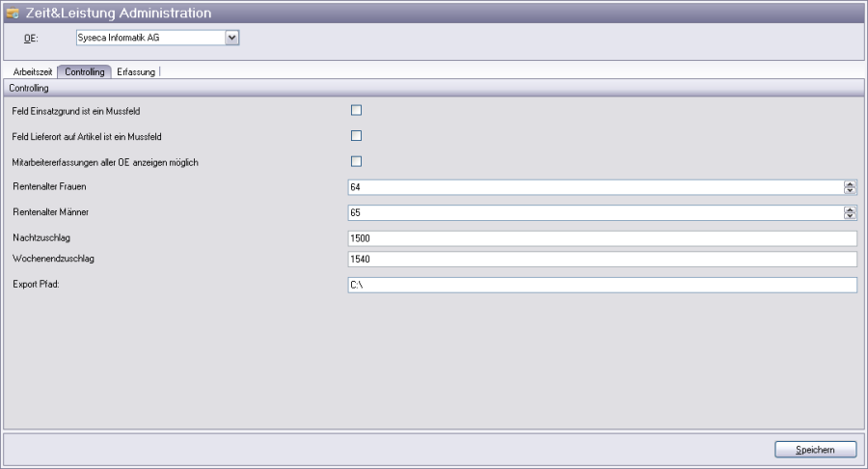868x469 pixels.
Task: Enable Feld Einsatzgrund ist ein Mussfeld checkbox
Action: [357, 110]
